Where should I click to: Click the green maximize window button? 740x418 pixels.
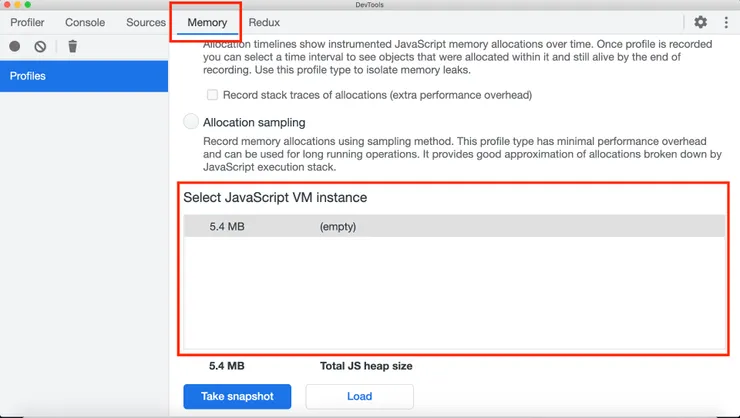coord(26,5)
